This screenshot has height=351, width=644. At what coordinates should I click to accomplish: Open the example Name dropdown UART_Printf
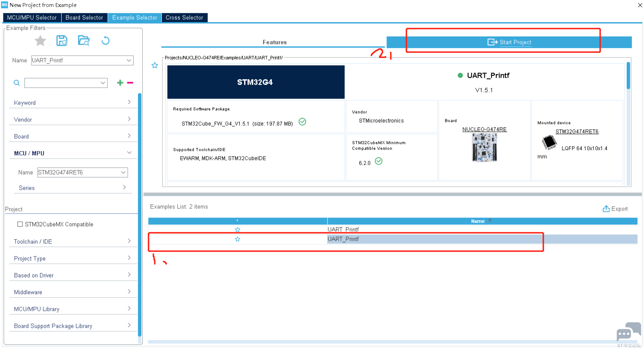pyautogui.click(x=82, y=61)
